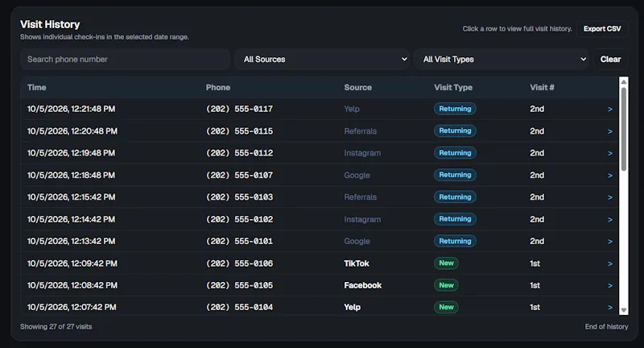
Task: Click the Clear filters button
Action: (610, 59)
